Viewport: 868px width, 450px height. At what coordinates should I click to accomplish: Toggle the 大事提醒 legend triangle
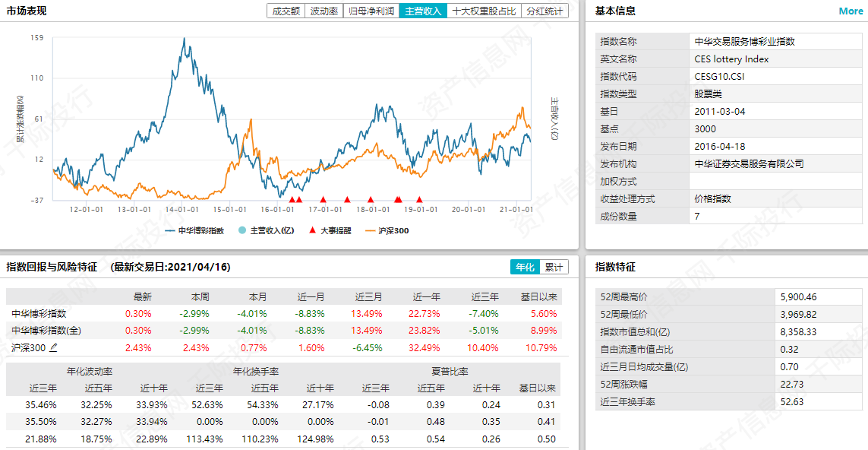click(x=313, y=230)
